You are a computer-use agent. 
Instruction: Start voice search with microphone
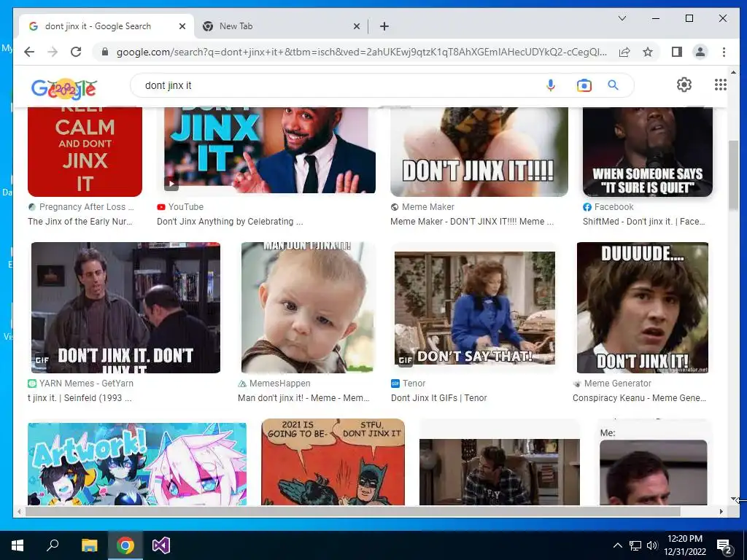(551, 85)
